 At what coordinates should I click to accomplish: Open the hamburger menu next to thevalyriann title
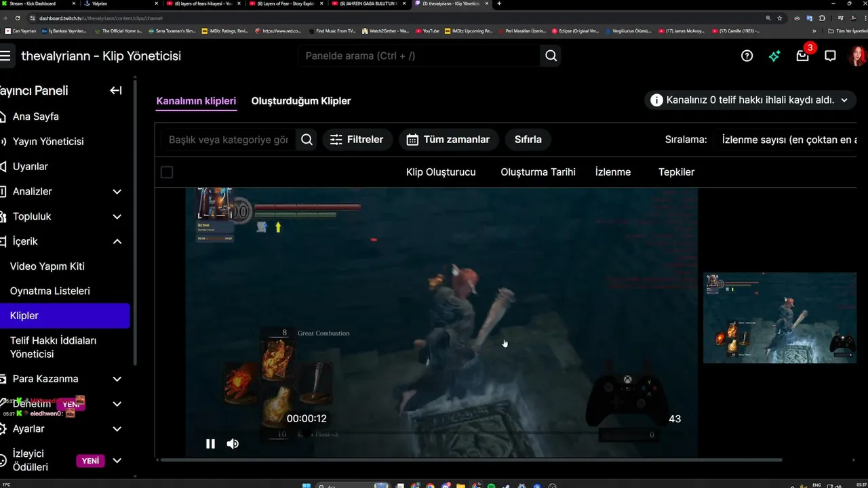coord(5,56)
